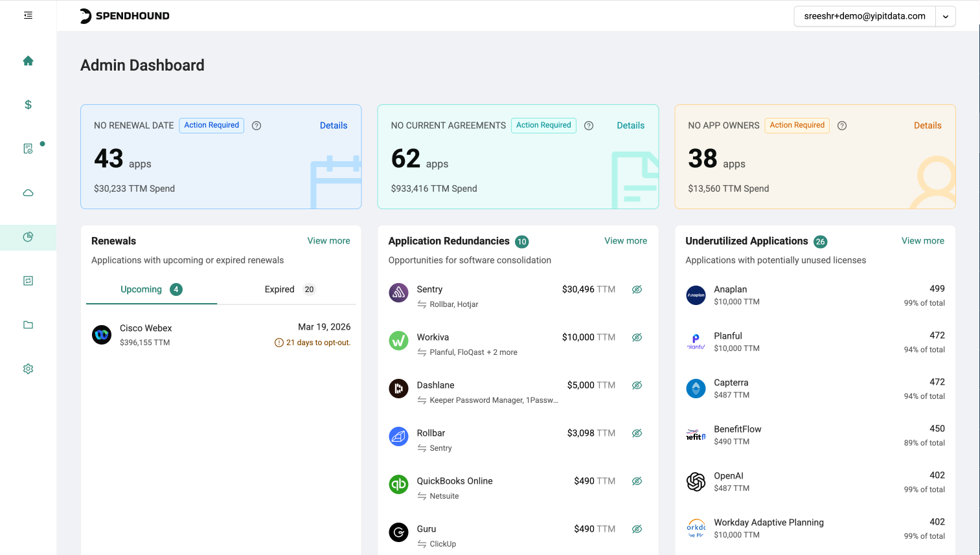Viewport: 980px width, 555px height.
Task: Click help icon beside No App Owners
Action: click(x=842, y=126)
